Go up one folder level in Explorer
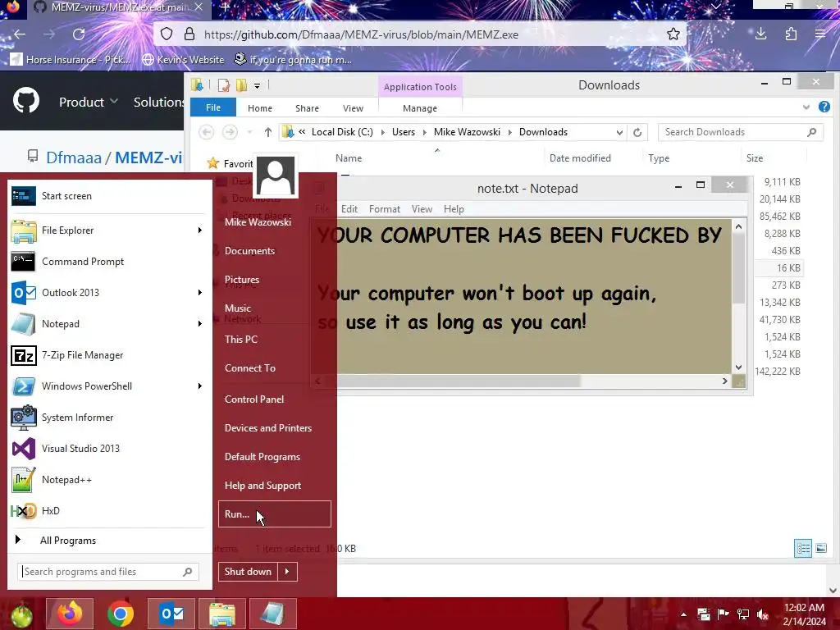 pos(268,132)
